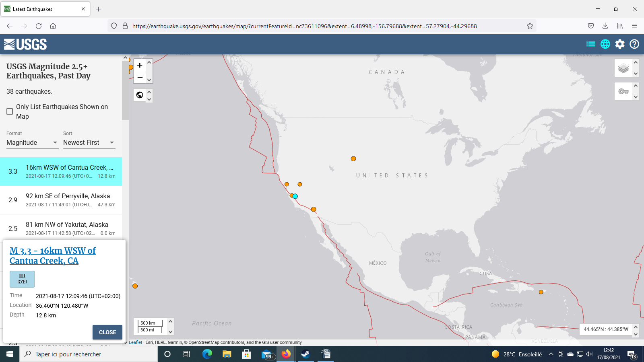
Task: Close the earthquake details popup
Action: (x=107, y=332)
